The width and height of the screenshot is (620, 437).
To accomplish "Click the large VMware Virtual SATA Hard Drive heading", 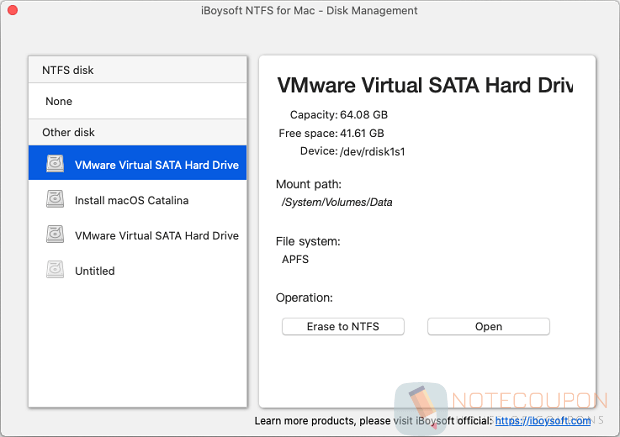I will (x=425, y=85).
